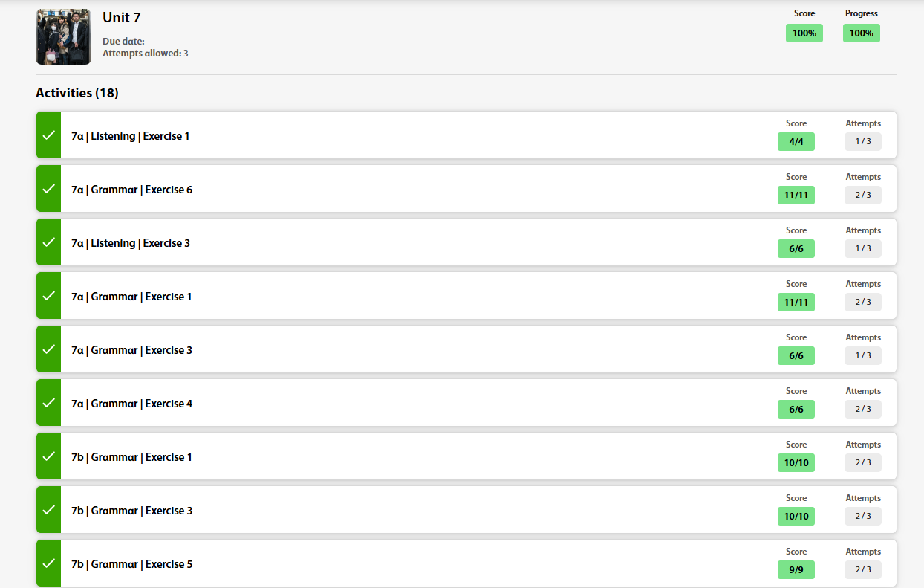Click the checkmark icon for 7a Listening Exercise 3
Viewport: 924px width, 588px height.
tap(48, 242)
